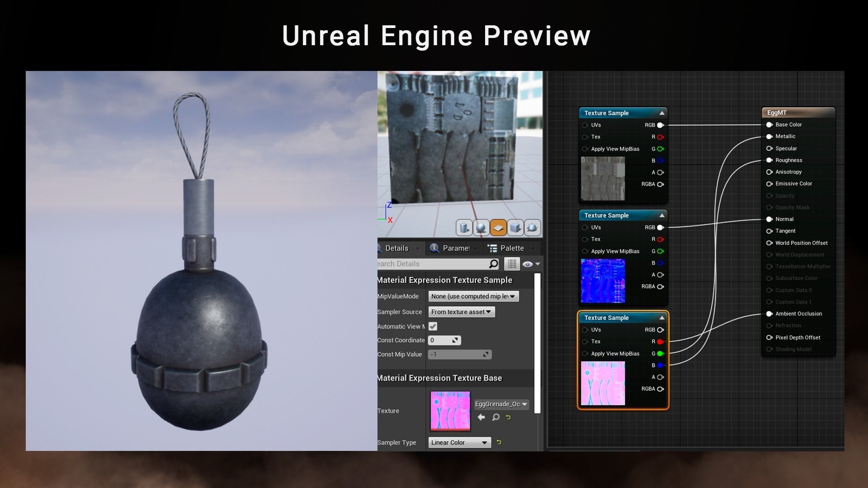Image resolution: width=868 pixels, height=488 pixels.
Task: Click RGBA output pin of selected Texture Sample
Action: (x=660, y=389)
